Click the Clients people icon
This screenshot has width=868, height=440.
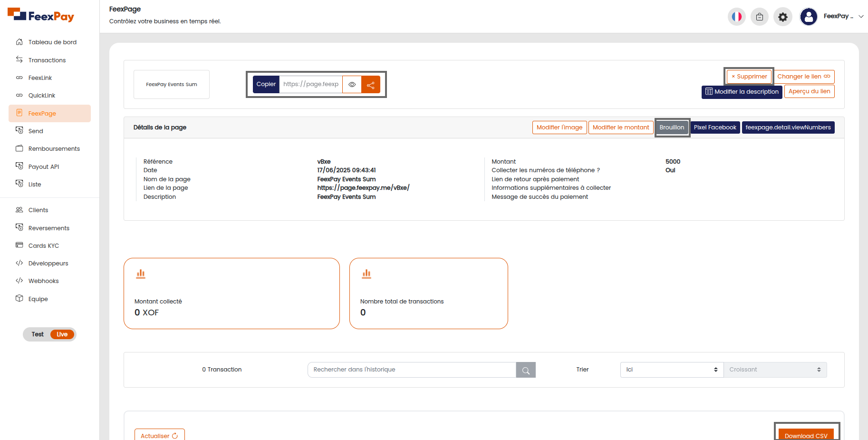(19, 210)
